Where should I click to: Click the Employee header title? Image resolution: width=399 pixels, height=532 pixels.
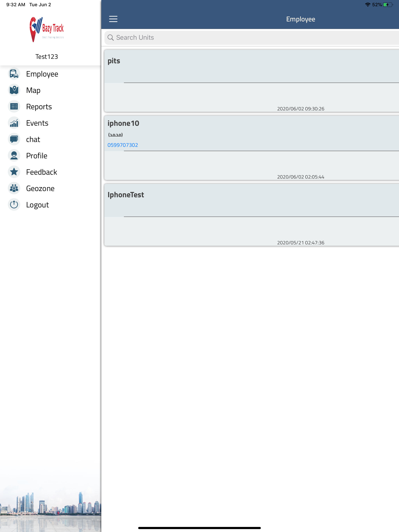click(301, 19)
